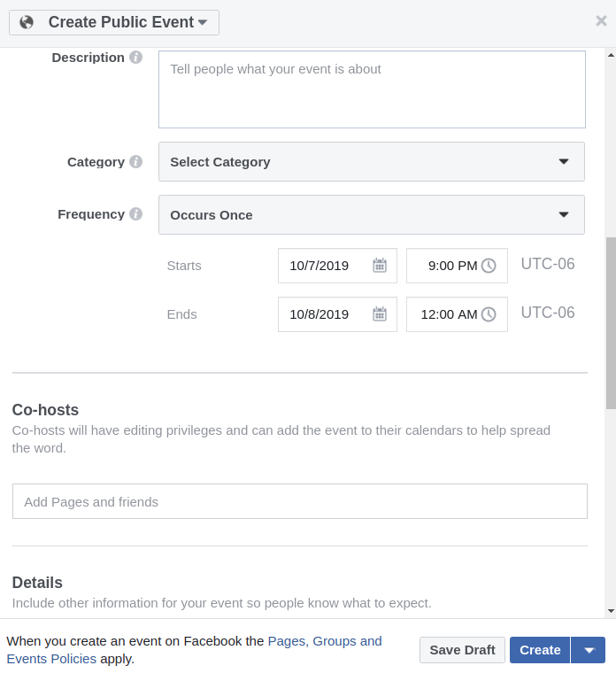Click the clock icon in end time
Viewport: 616px width, 681px height.
click(489, 314)
